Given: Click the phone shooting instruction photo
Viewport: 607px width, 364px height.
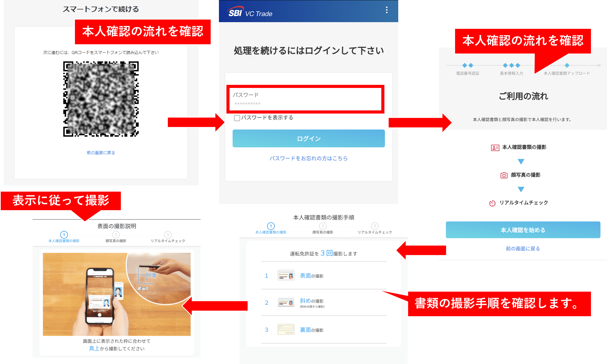Looking at the screenshot, I should tap(117, 294).
